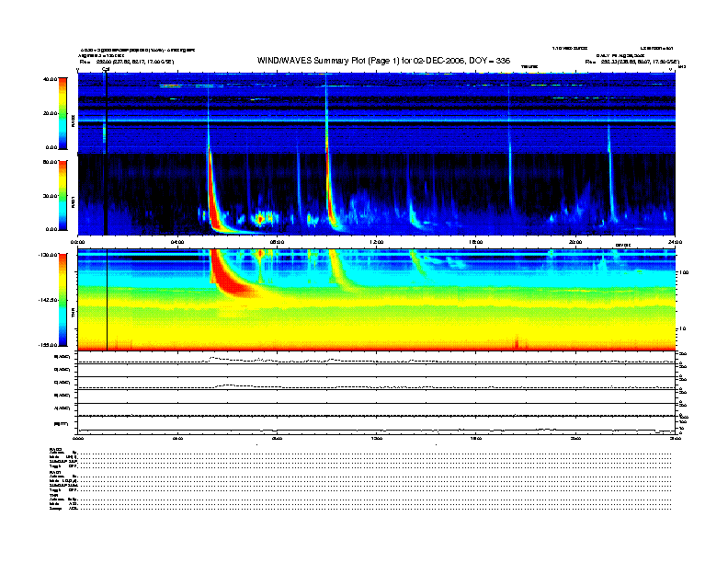This screenshot has height=563, width=728.
Task: Click the 04:00 label under the RAD1 spectrogram
Action: coord(177,242)
